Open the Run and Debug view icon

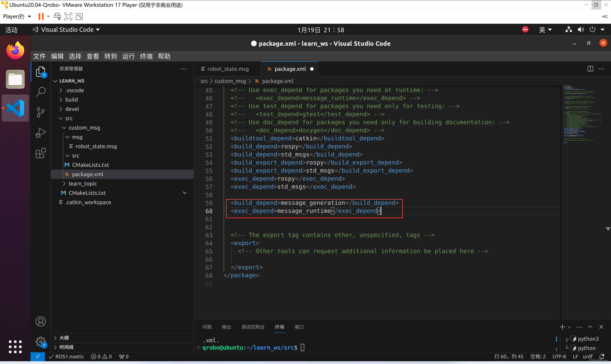[41, 133]
